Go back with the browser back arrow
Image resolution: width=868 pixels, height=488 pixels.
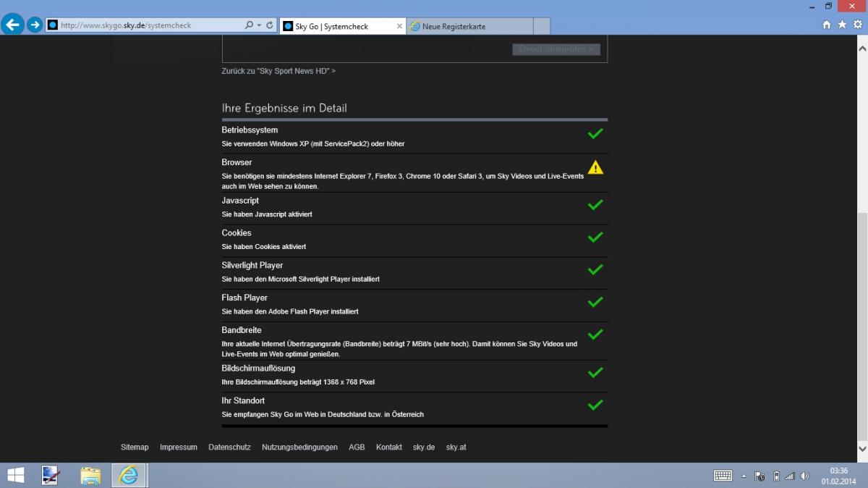tap(12, 25)
